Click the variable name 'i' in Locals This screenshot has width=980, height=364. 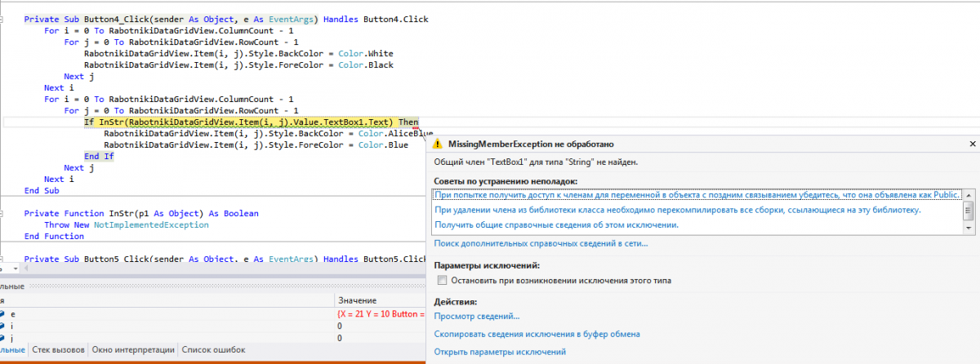[x=12, y=326]
